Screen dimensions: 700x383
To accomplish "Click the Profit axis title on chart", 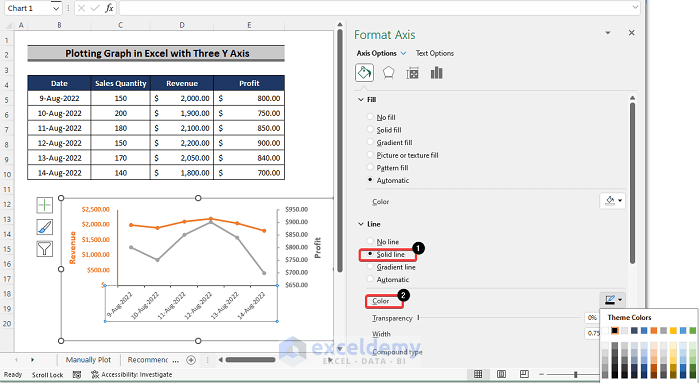I will [317, 248].
